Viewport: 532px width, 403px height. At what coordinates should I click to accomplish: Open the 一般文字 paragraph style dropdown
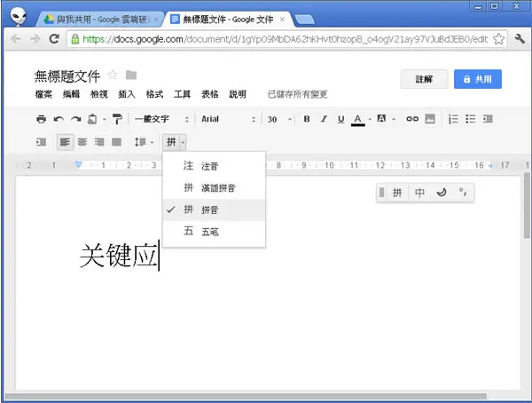point(161,119)
